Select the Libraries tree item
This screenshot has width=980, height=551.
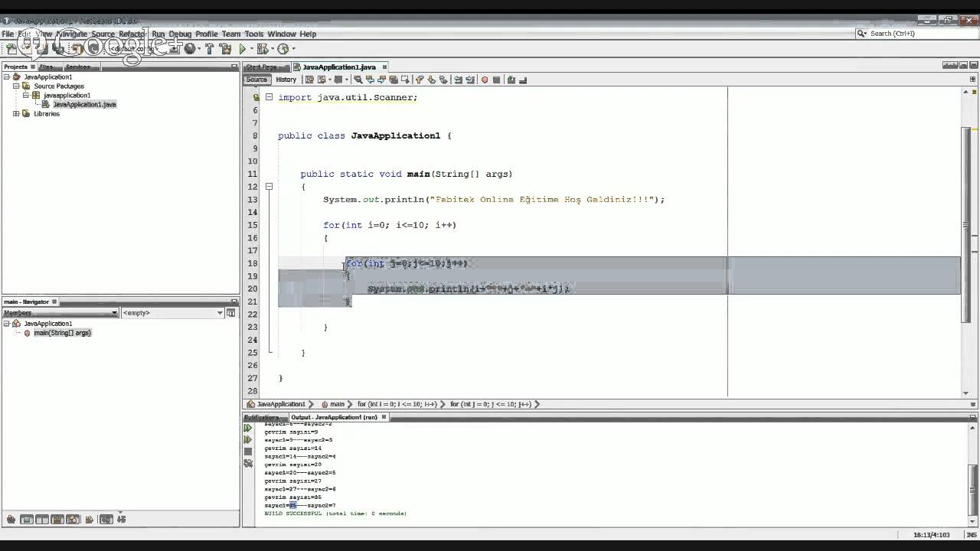[46, 114]
